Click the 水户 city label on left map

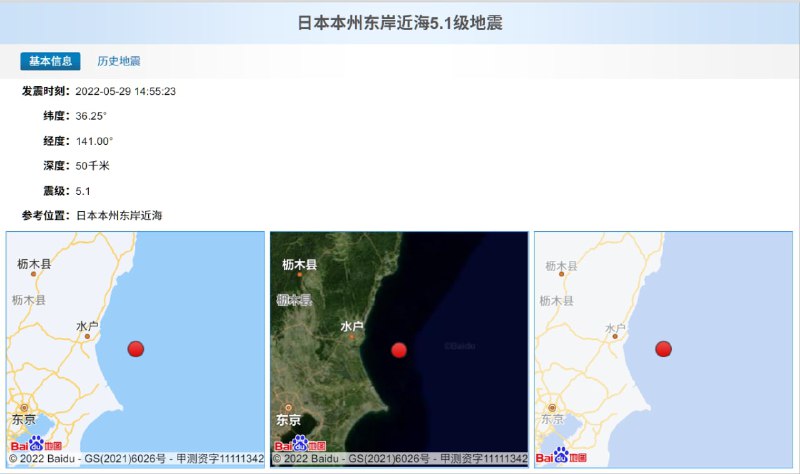pyautogui.click(x=87, y=327)
